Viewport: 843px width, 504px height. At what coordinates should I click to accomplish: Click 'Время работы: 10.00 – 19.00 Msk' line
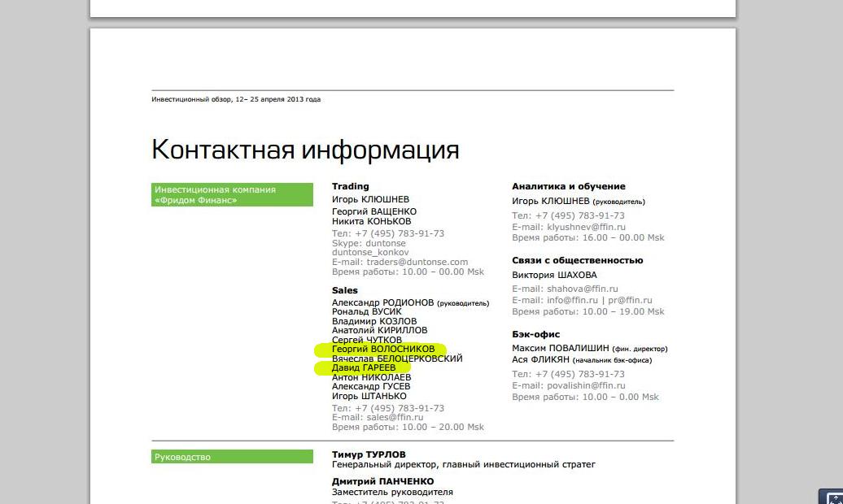tap(588, 311)
